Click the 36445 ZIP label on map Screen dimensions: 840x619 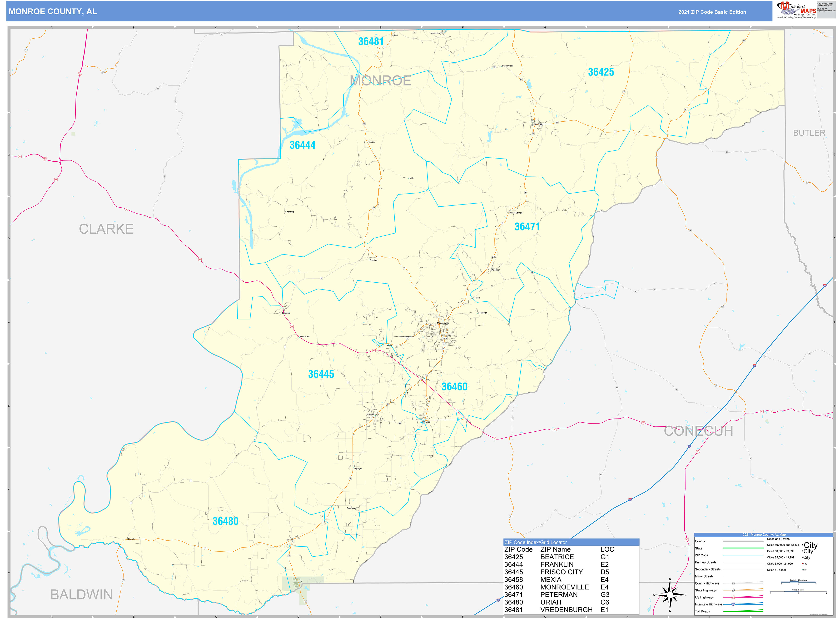pos(321,374)
